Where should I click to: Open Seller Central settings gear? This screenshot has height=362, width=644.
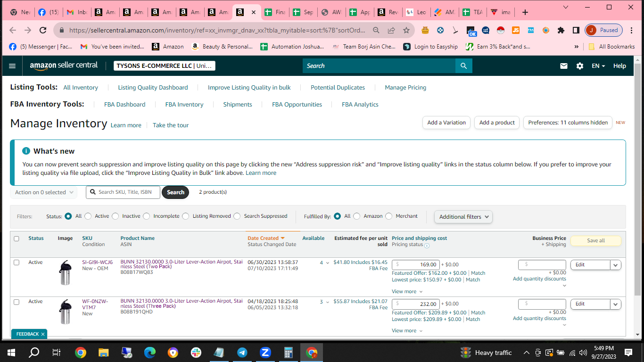(580, 66)
